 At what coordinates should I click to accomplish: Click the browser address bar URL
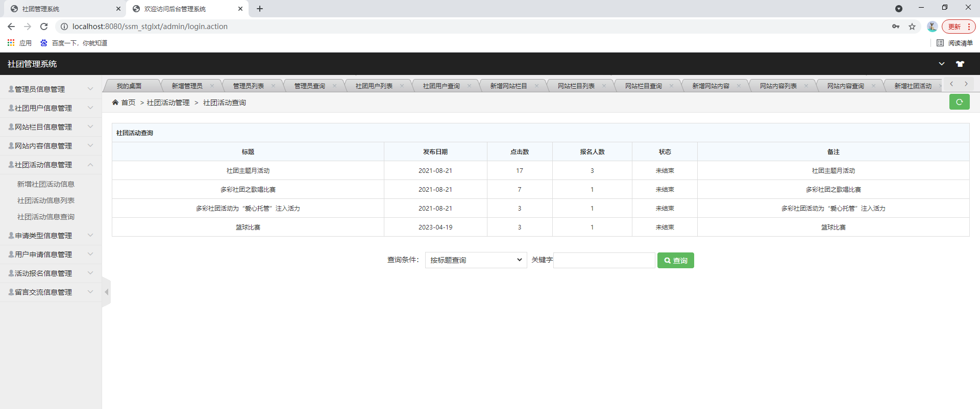pos(150,27)
